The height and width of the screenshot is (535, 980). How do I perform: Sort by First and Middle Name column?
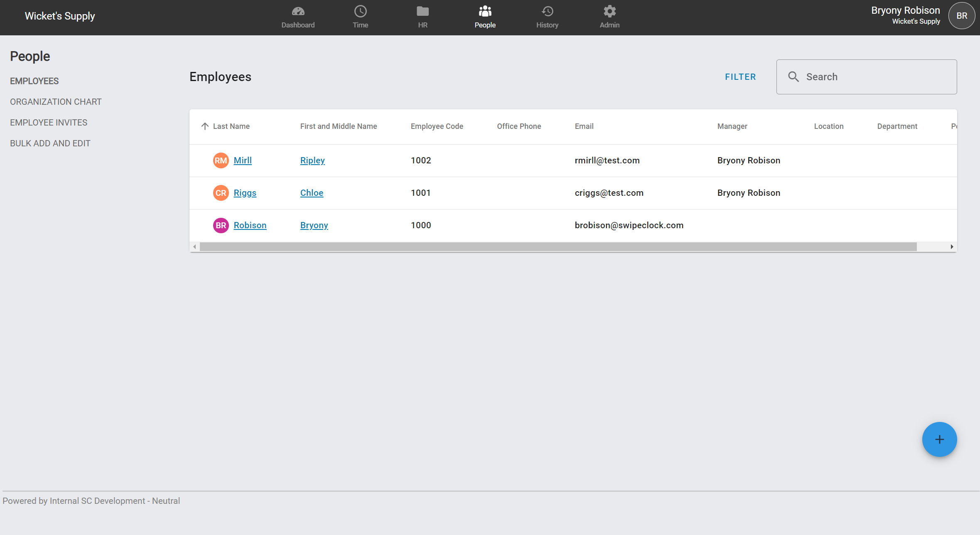coord(339,126)
